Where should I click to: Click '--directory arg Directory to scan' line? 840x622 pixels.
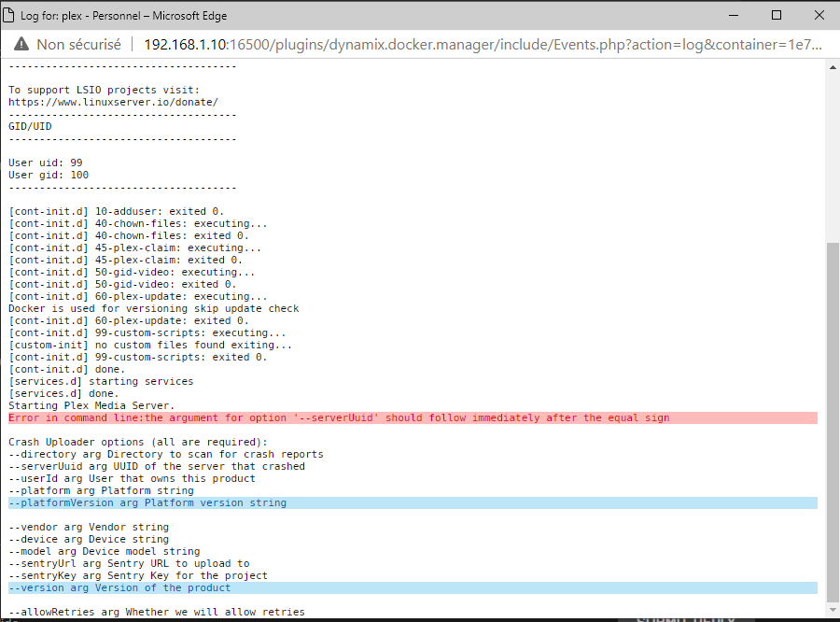(x=165, y=454)
